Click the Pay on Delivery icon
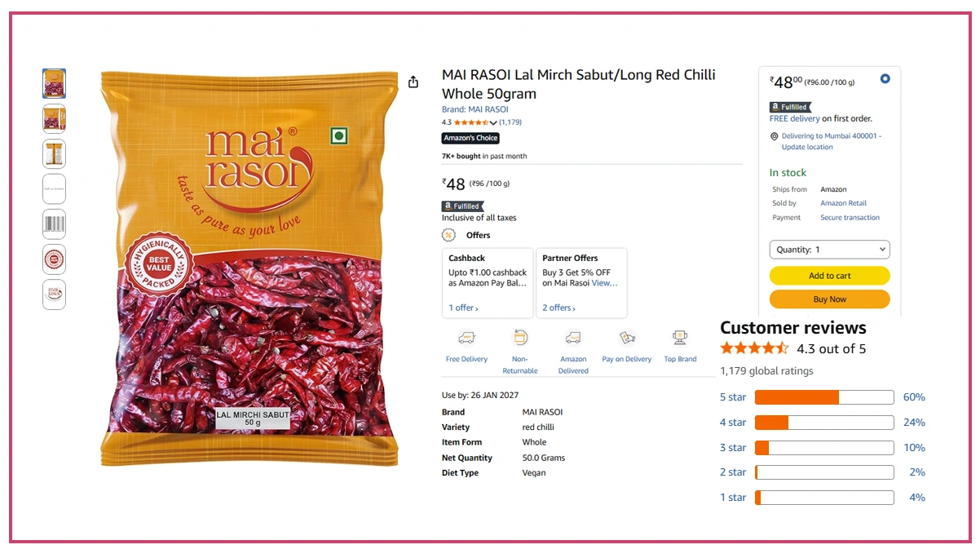 coord(626,338)
